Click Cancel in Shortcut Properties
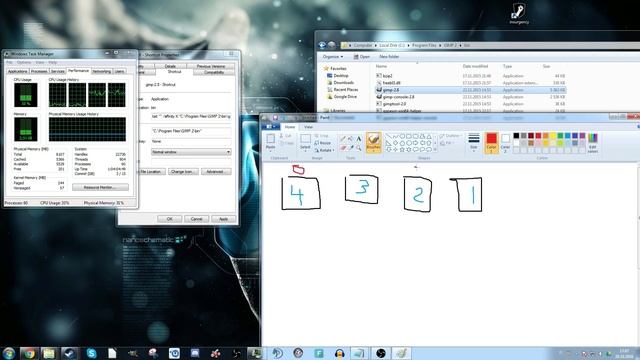Screen dimensions: 640x360 click(196, 219)
